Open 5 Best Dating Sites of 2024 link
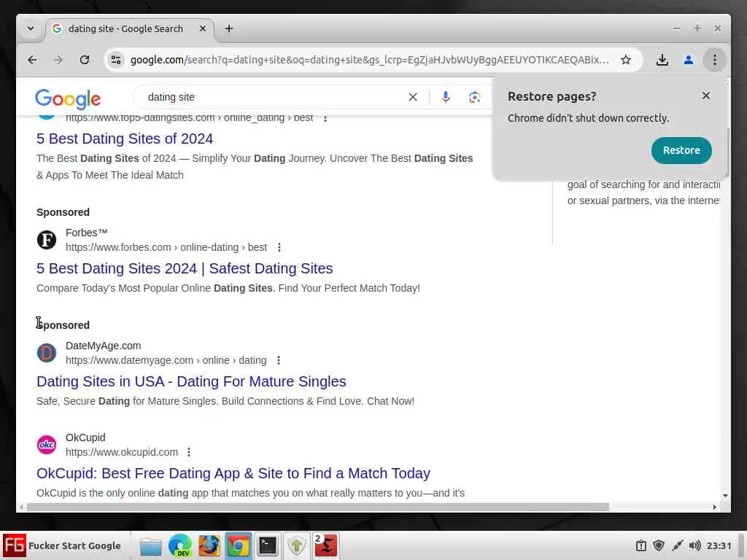Image resolution: width=747 pixels, height=560 pixels. tap(125, 139)
